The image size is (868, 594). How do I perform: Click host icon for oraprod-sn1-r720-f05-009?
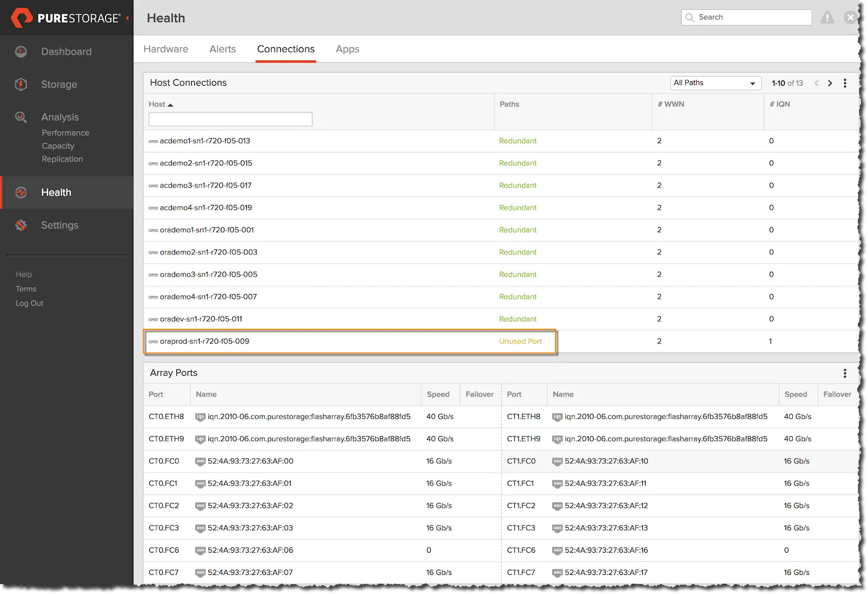coord(153,342)
